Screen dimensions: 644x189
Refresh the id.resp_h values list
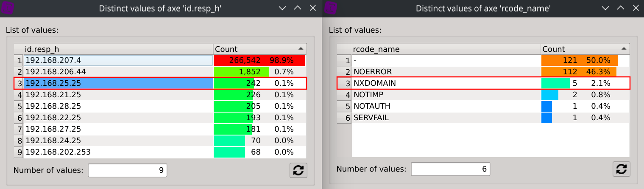pyautogui.click(x=298, y=170)
